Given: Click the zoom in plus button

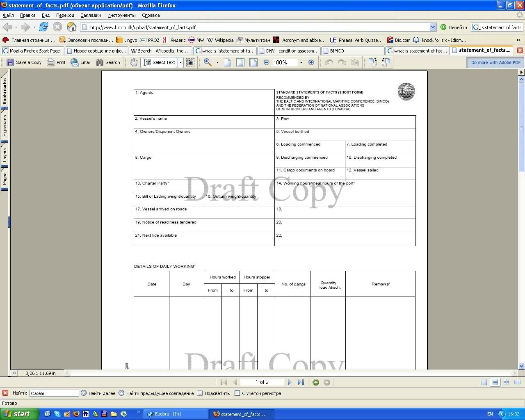Looking at the screenshot, I should coord(311,62).
